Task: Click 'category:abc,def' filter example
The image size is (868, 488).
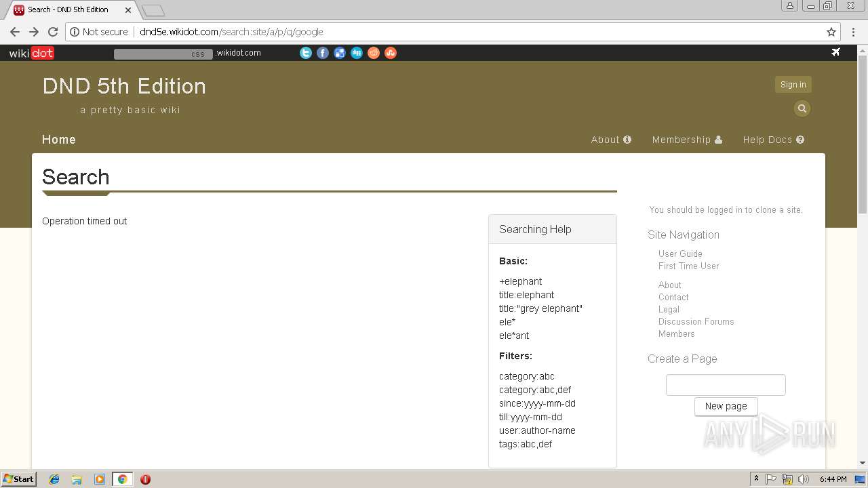Action: [x=535, y=390]
